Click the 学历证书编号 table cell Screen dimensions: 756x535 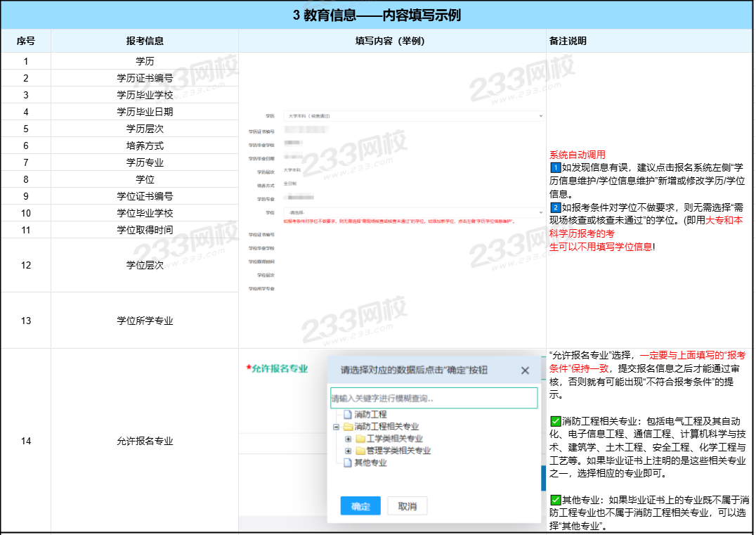[145, 78]
